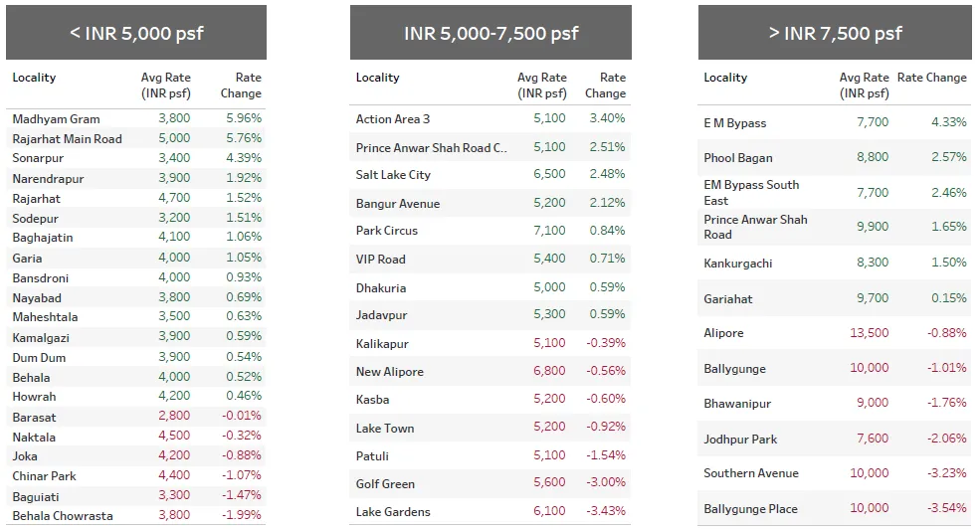Open the "> INR 7,500 psf" header banner
The height and width of the screenshot is (530, 980).
tap(834, 33)
